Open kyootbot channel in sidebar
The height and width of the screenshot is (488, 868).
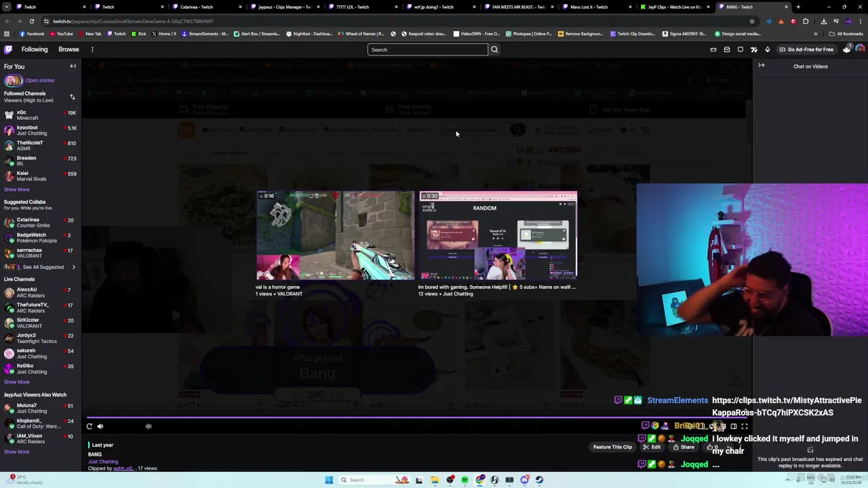point(40,130)
